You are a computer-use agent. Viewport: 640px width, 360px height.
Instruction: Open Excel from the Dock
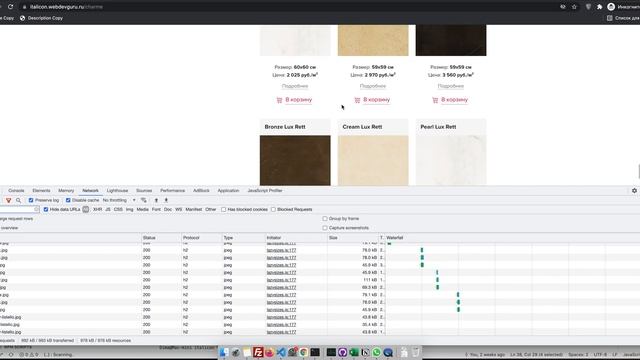coord(354,352)
